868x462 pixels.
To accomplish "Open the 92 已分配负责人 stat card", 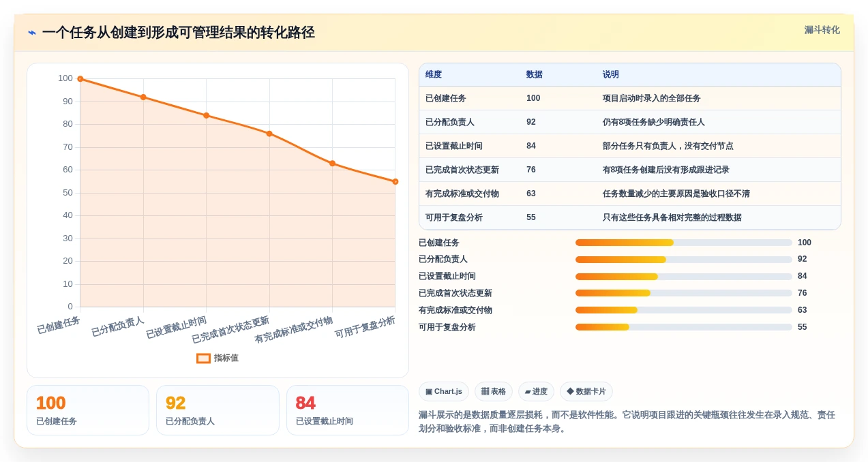I will [218, 410].
